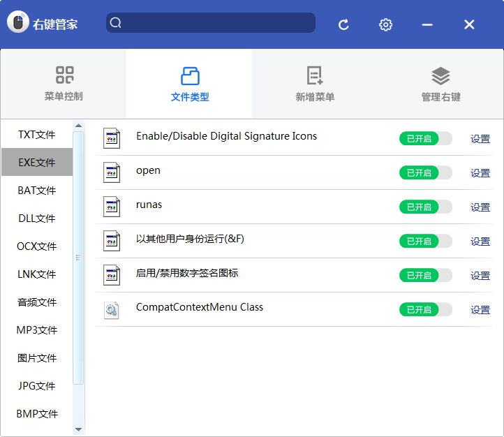Click the search magnifier icon
The height and width of the screenshot is (437, 504).
click(x=115, y=23)
